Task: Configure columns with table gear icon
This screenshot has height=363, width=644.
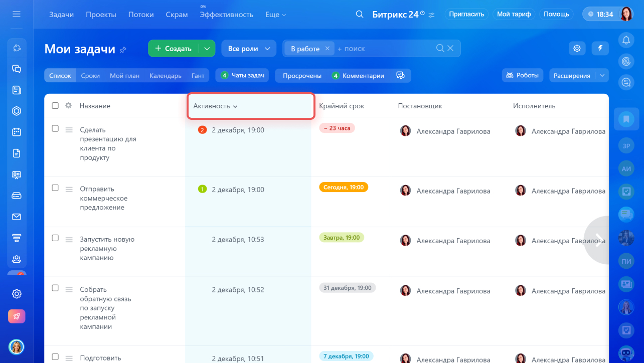Action: coord(69,106)
